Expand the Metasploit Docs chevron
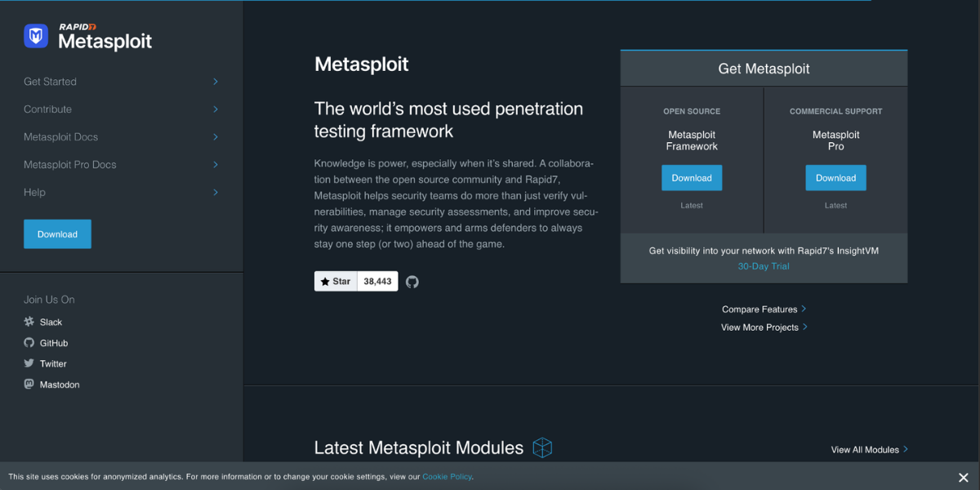The height and width of the screenshot is (490, 980). (x=216, y=137)
